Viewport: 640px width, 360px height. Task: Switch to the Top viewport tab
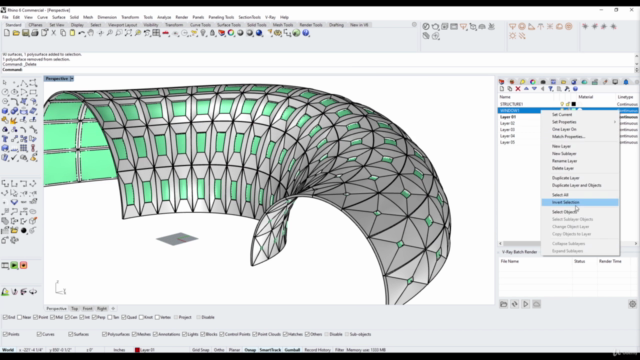[74, 309]
